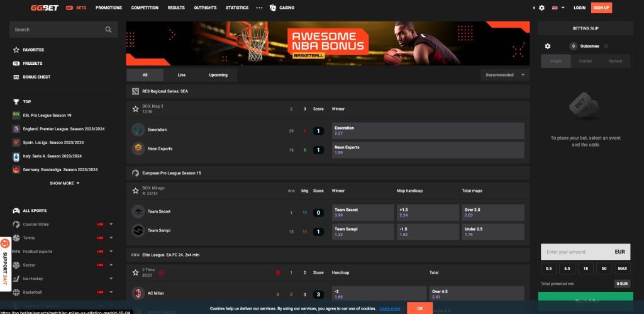Expand Show More in top leagues
Screen dimensions: 644x314
[x=65, y=183]
